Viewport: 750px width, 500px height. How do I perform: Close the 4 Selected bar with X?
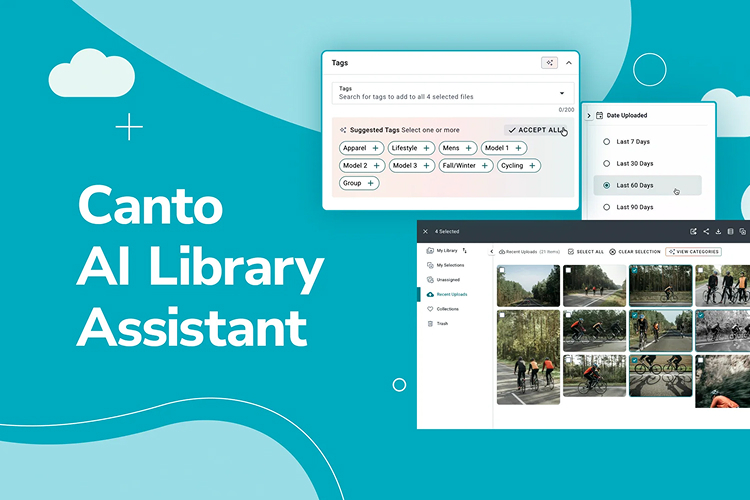click(425, 231)
